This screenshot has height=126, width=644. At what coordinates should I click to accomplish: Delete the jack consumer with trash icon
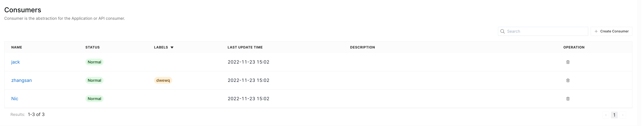pyautogui.click(x=568, y=62)
